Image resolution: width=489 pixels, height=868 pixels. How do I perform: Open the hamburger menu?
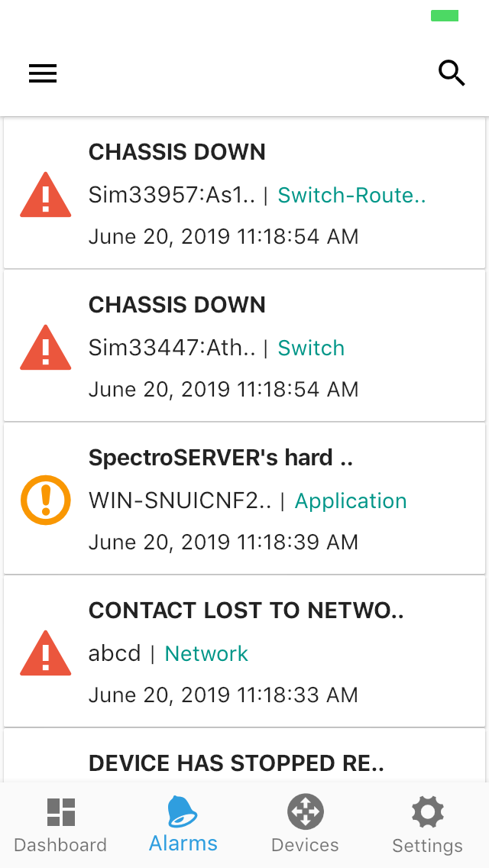[43, 73]
